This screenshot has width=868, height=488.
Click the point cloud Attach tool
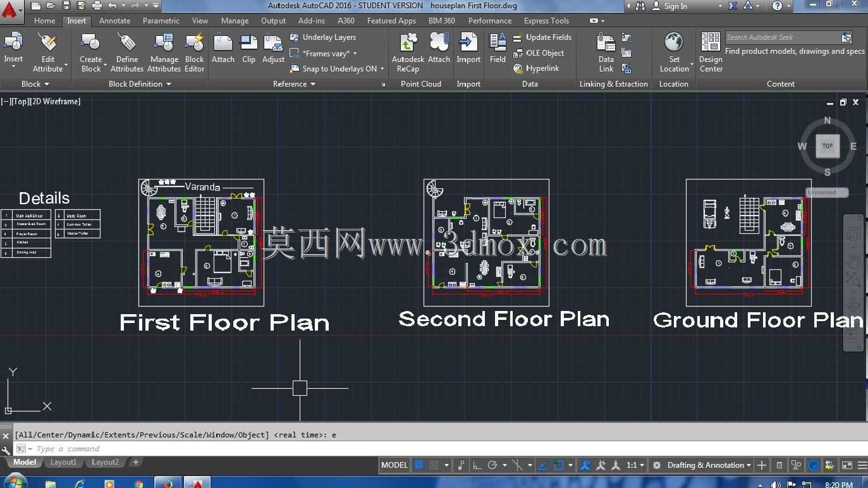[439, 49]
